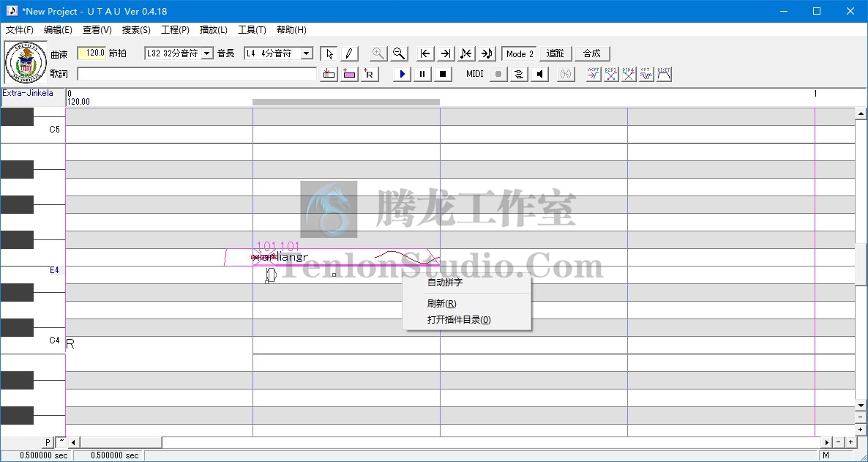Screen dimensions: 868x462
Task: Open the 文件(F) menu
Action: coord(19,30)
